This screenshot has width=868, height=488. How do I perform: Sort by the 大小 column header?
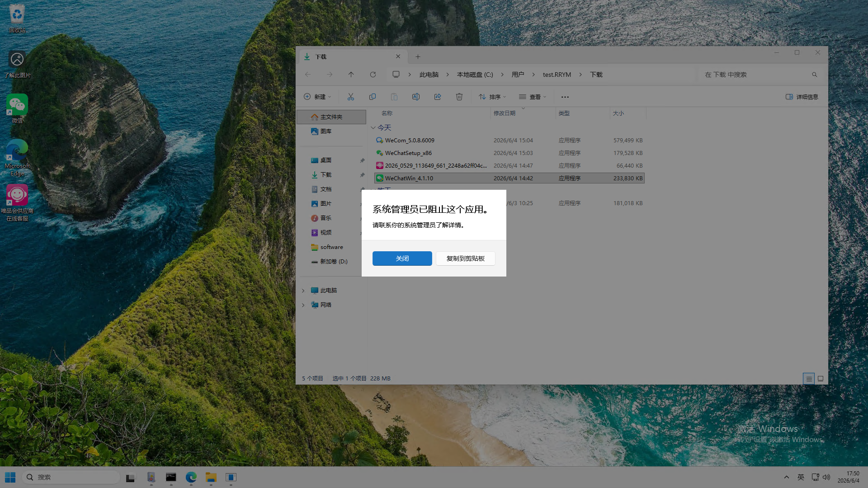618,113
